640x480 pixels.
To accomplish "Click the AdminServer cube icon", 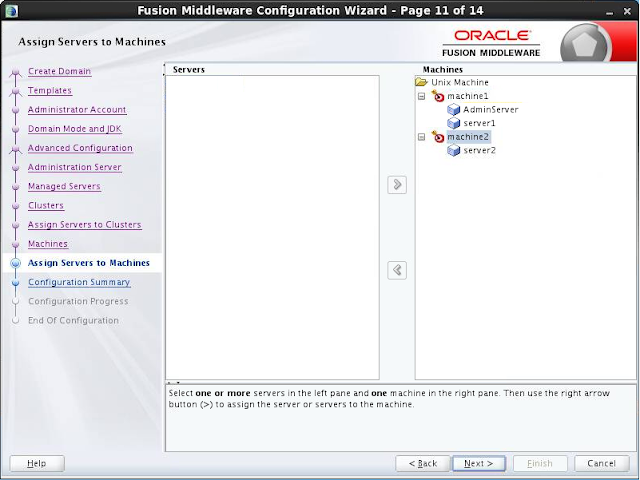I will pos(453,109).
